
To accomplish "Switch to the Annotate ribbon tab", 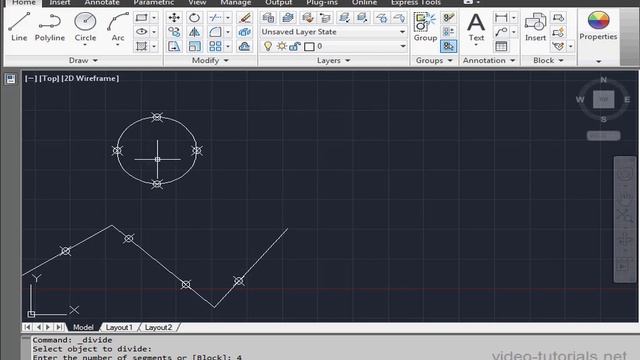I will [x=102, y=2].
